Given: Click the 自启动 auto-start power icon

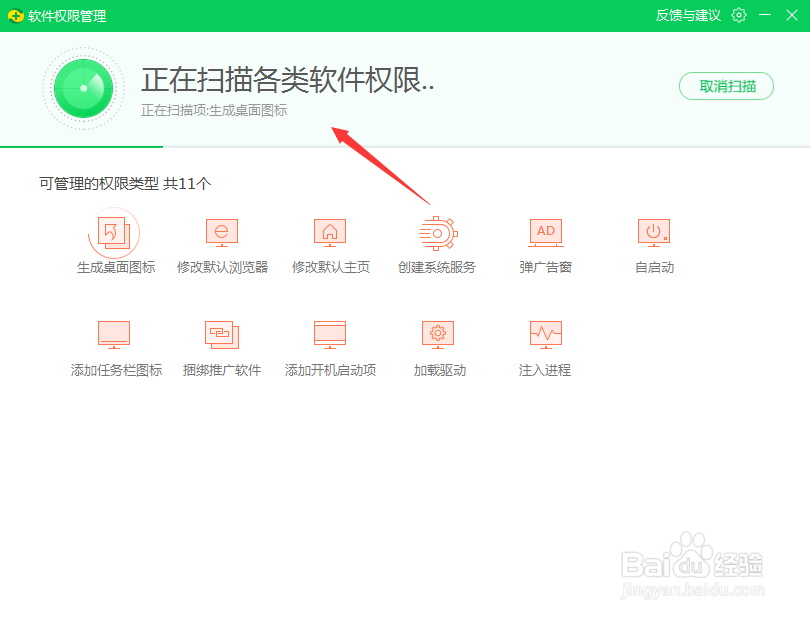Looking at the screenshot, I should point(653,232).
